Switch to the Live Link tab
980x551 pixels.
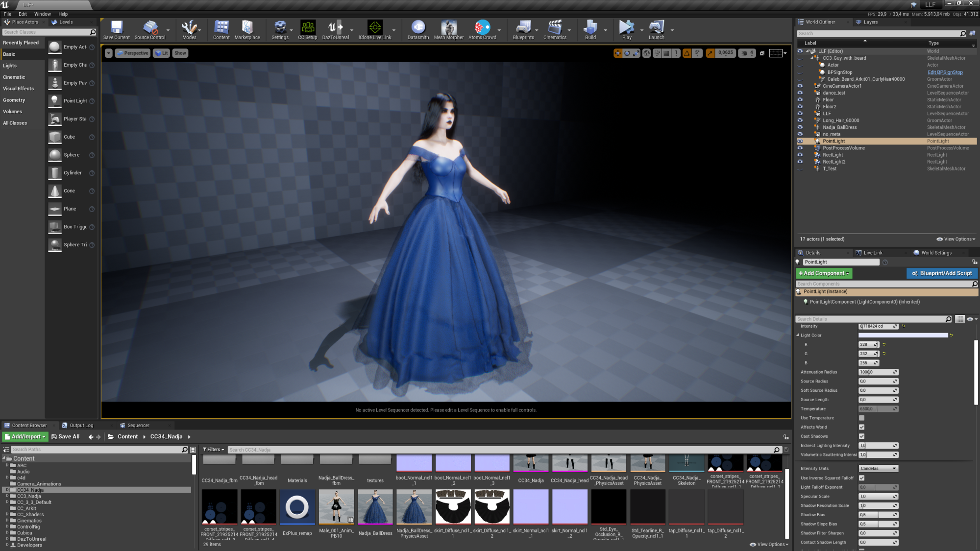873,253
